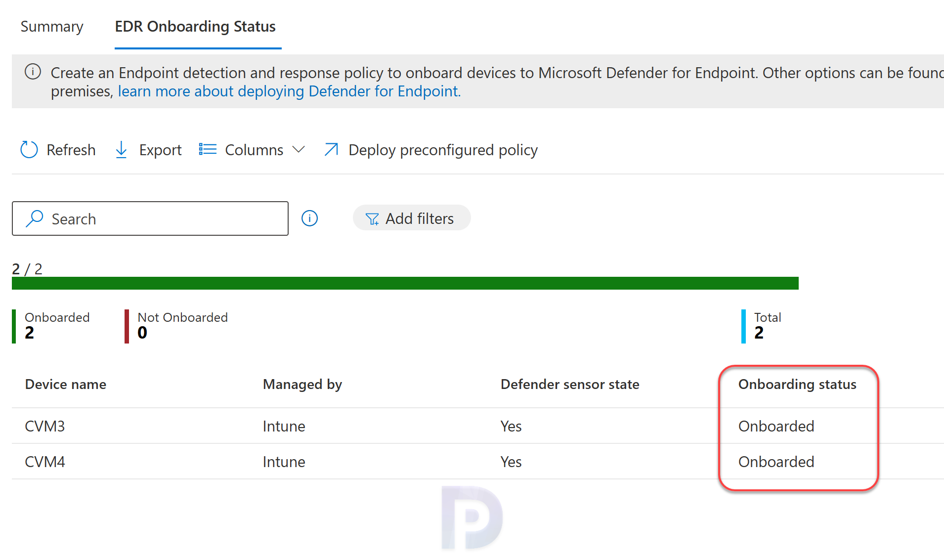Sort by Managed by column header
The width and height of the screenshot is (944, 560).
pos(302,385)
